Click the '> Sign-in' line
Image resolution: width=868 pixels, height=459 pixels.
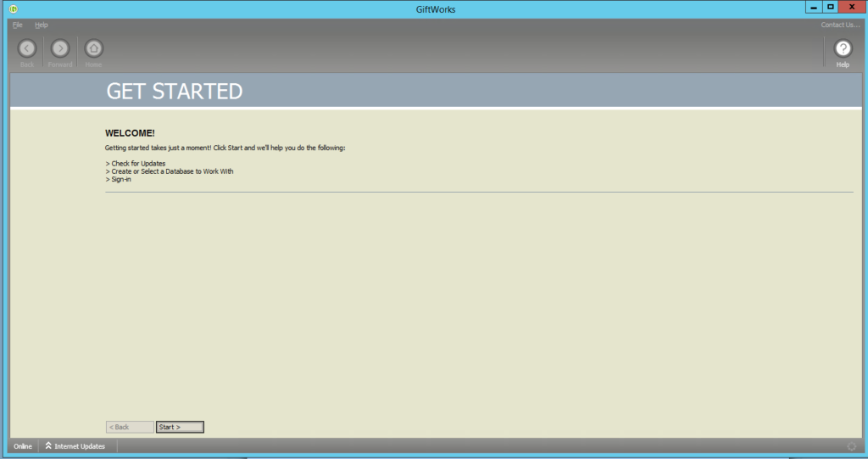(119, 179)
